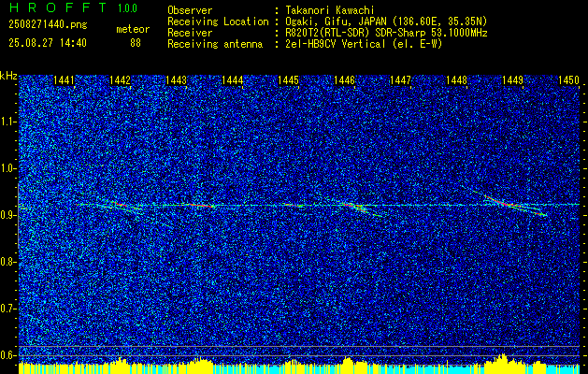Click the long meteor echo trace near 1449
Screen dimensions: 588x374
click(x=510, y=203)
